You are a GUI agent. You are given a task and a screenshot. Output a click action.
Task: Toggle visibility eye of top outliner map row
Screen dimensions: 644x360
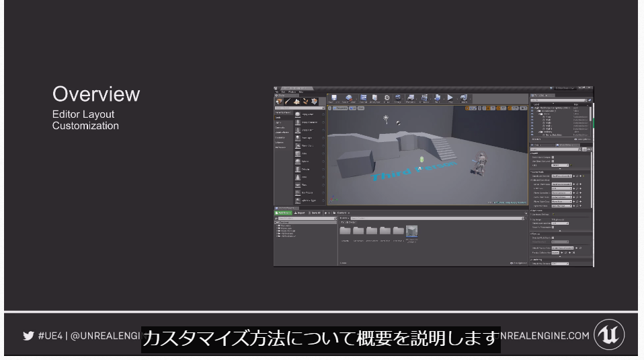(532, 108)
